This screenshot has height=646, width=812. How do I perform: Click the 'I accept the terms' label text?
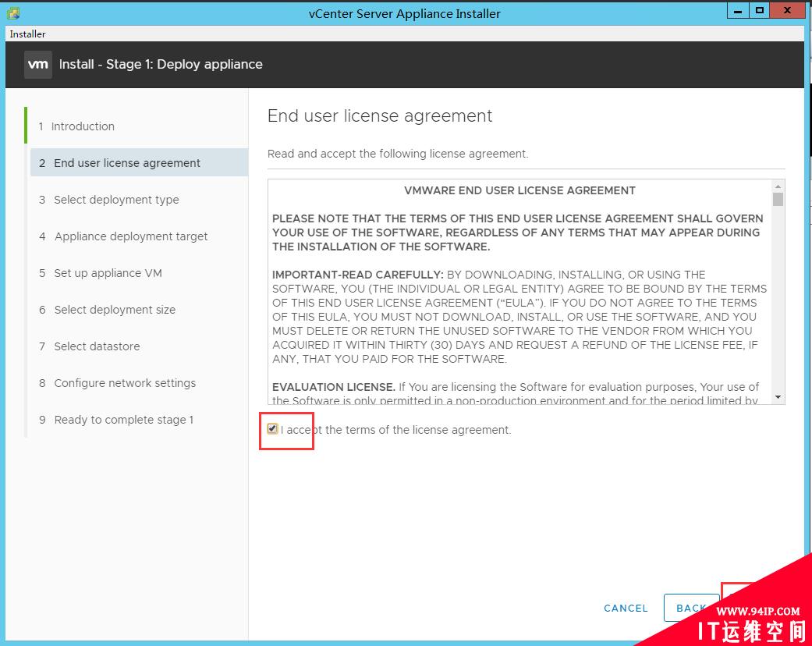point(396,430)
